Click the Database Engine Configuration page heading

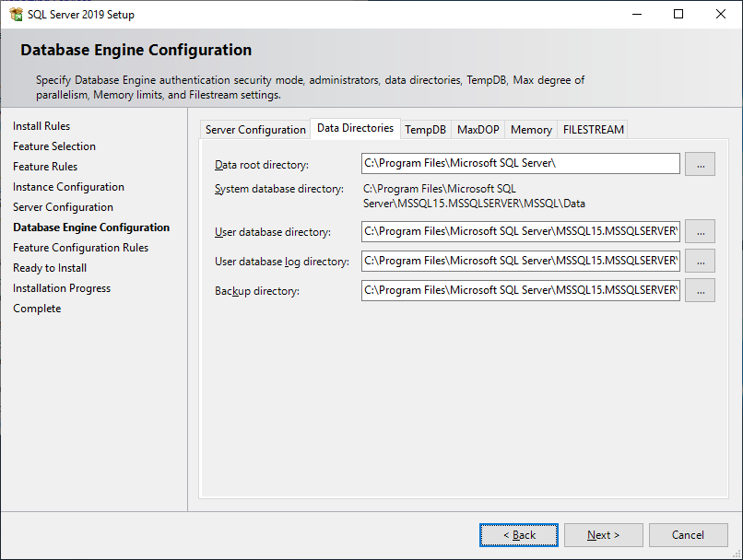136,50
